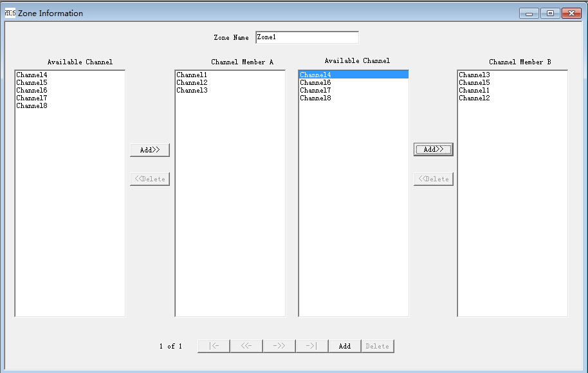Select highlighted Channel4 in second Available Channel list
Screen dimensions: 588x373
[316, 75]
